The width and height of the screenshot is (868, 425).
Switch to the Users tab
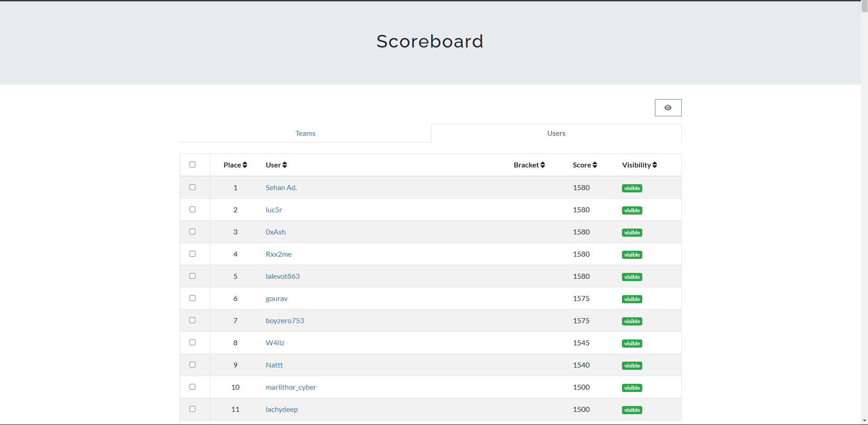click(x=556, y=133)
